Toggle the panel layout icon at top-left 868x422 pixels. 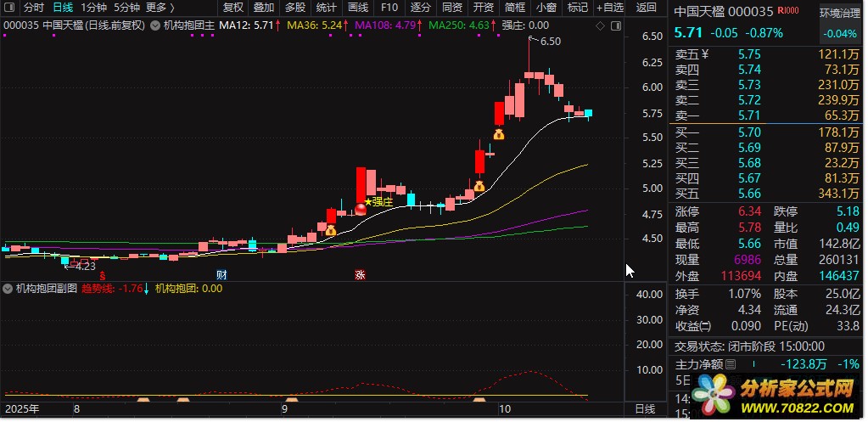9,7
